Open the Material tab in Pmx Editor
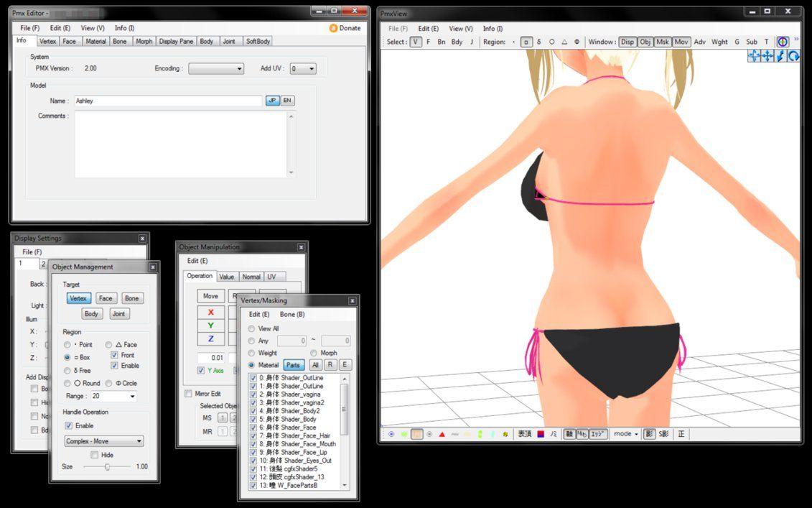812x508 pixels. (x=95, y=42)
